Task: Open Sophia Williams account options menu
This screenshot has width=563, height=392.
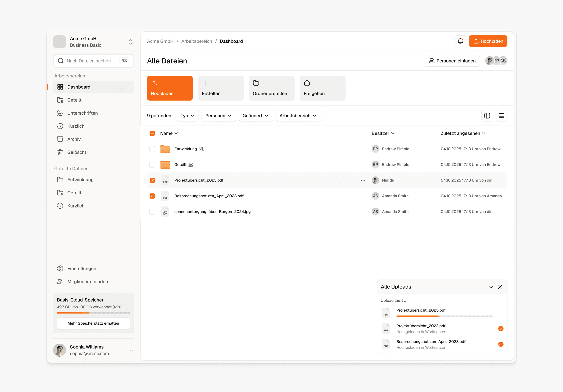Action: point(130,350)
